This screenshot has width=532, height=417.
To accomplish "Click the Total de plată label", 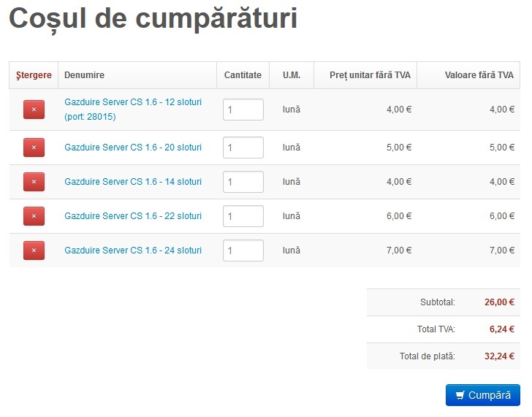I will click(x=427, y=356).
